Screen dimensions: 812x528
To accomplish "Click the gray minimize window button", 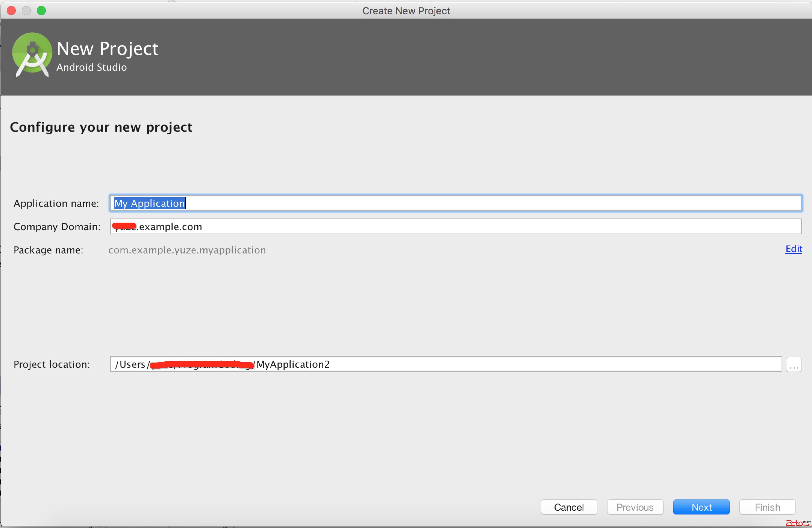I will pyautogui.click(x=26, y=11).
